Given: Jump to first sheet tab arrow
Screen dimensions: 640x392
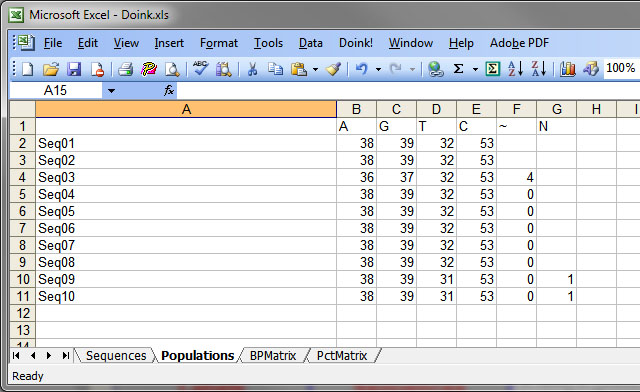Looking at the screenshot, I should pyautogui.click(x=16, y=356).
